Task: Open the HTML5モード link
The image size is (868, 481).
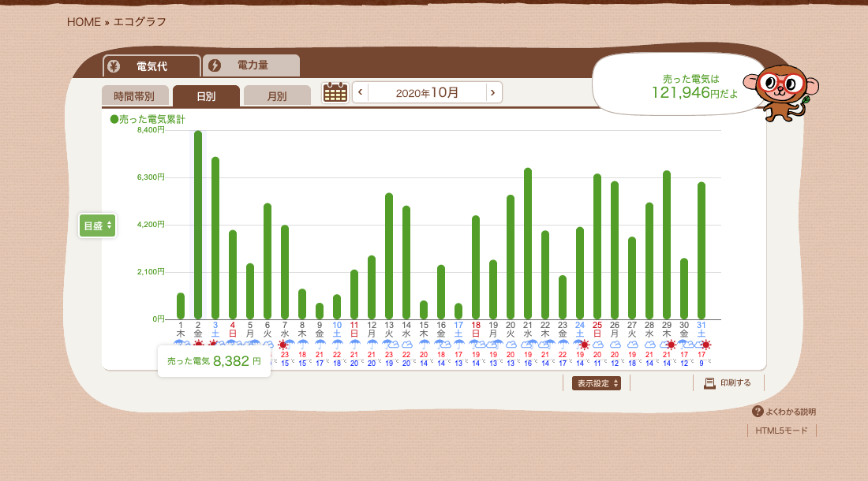Action: [781, 431]
